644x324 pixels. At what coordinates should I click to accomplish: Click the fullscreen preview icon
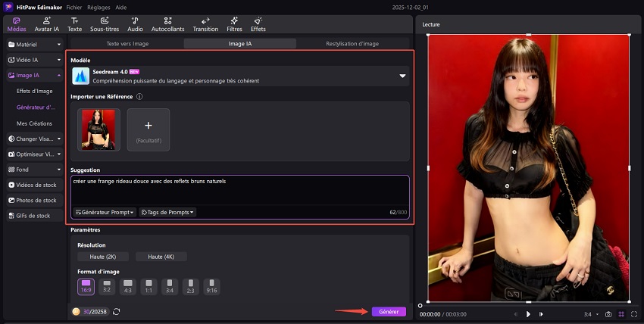(633, 313)
